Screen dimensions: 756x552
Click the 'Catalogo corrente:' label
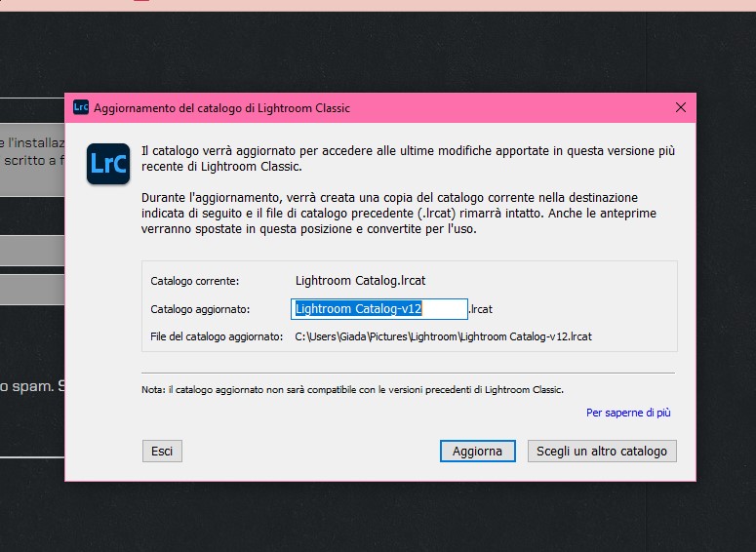click(x=195, y=281)
